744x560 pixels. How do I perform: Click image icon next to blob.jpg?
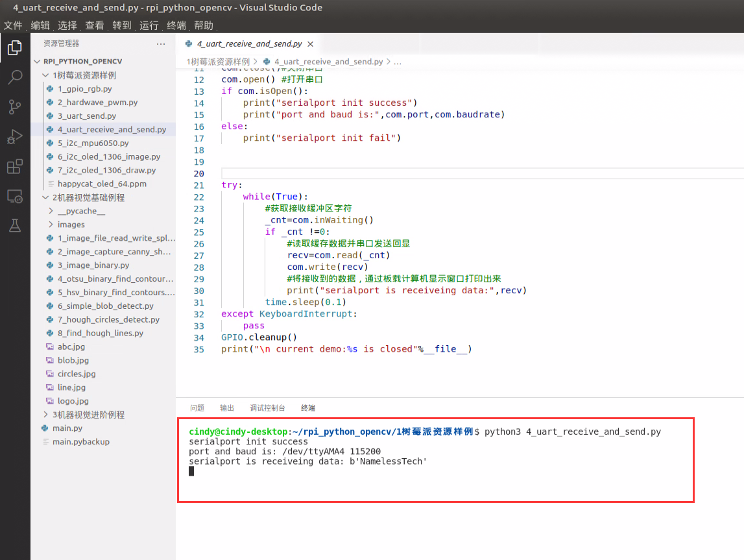pos(50,360)
